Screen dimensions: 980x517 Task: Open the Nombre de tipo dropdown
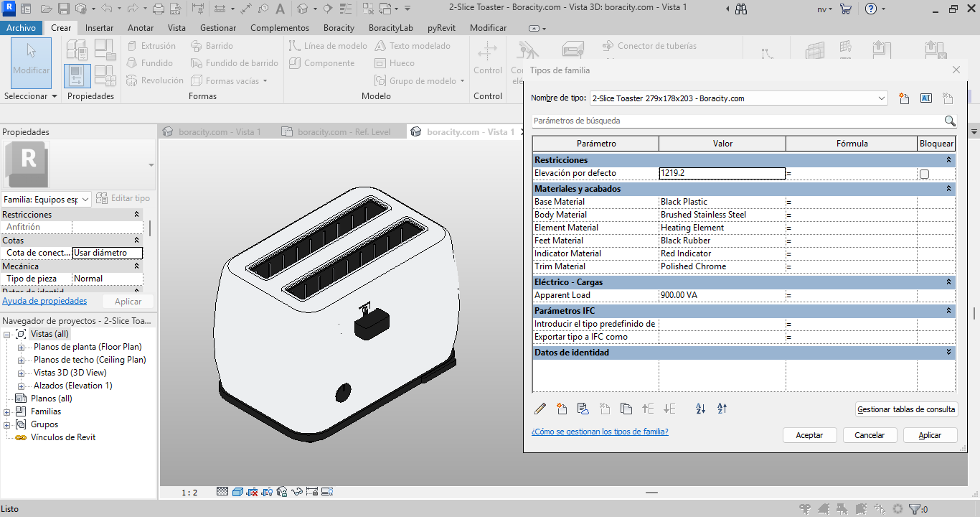point(882,98)
